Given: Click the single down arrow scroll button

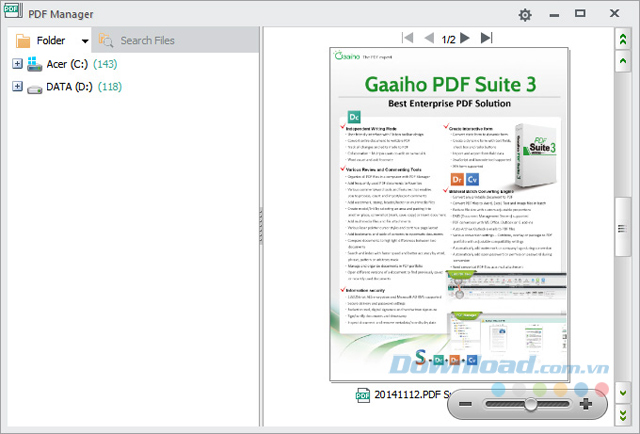Looking at the screenshot, I should click(x=623, y=393).
